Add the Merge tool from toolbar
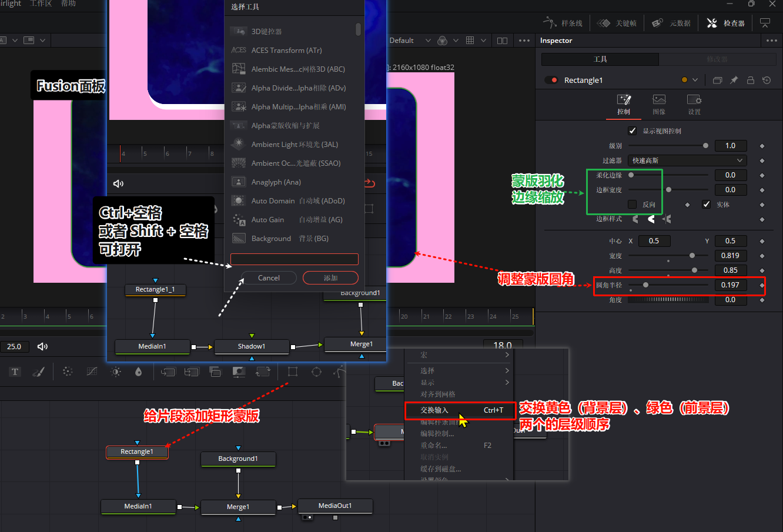Image resolution: width=783 pixels, height=532 pixels. coord(168,372)
